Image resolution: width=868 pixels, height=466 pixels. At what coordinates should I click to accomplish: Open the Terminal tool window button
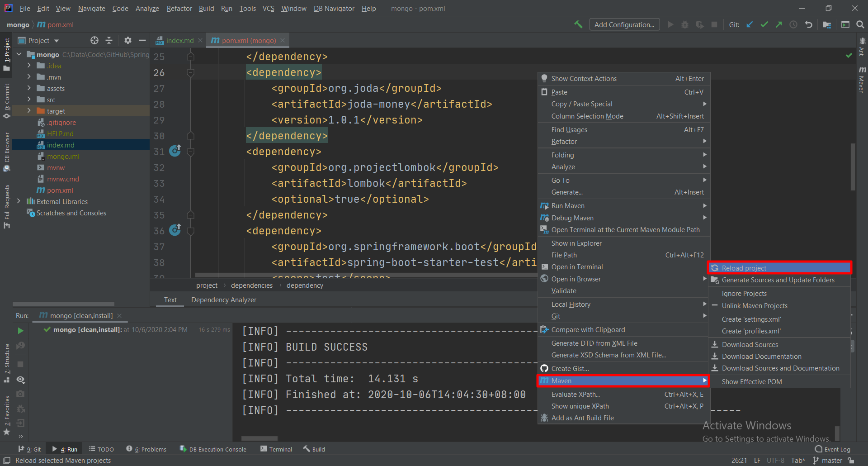(x=276, y=449)
